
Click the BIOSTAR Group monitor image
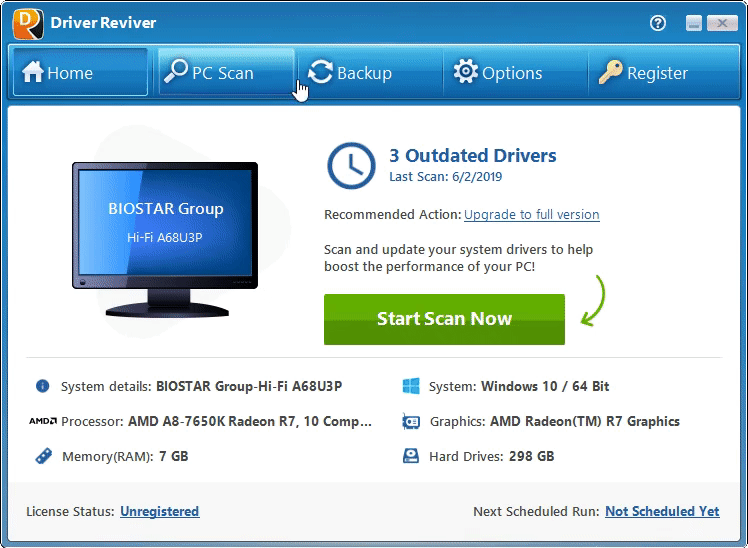point(165,240)
